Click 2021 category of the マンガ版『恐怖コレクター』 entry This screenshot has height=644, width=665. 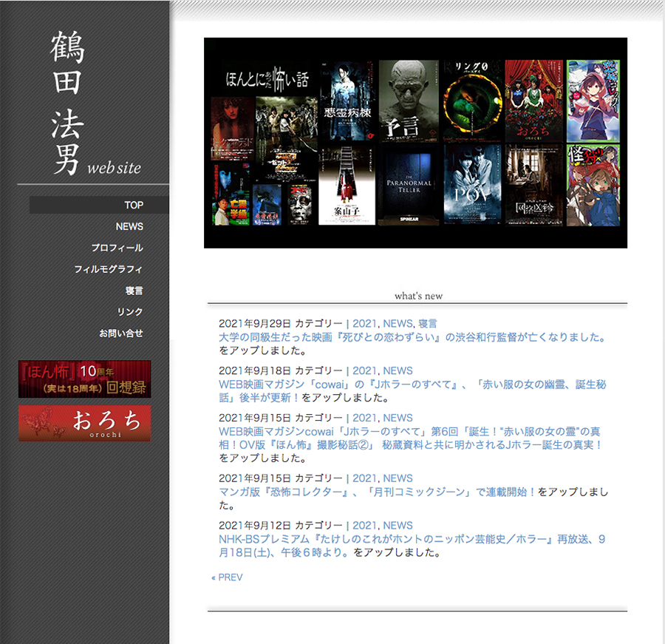364,478
